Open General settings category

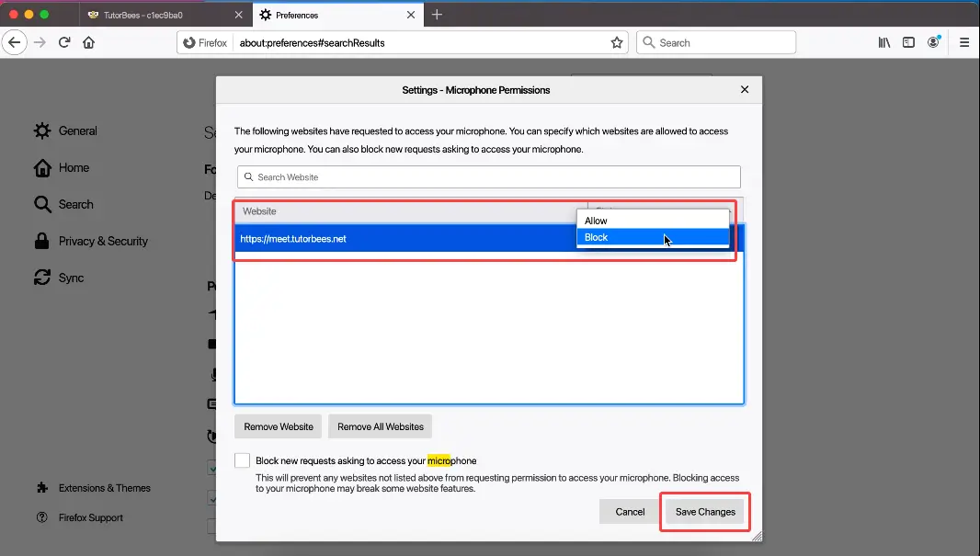[77, 130]
